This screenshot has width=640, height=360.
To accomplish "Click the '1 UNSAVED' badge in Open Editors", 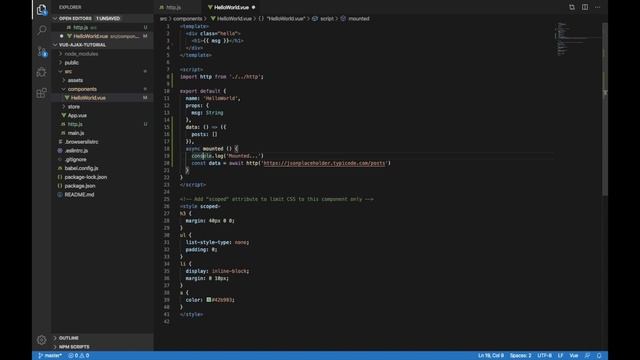I will [x=108, y=18].
